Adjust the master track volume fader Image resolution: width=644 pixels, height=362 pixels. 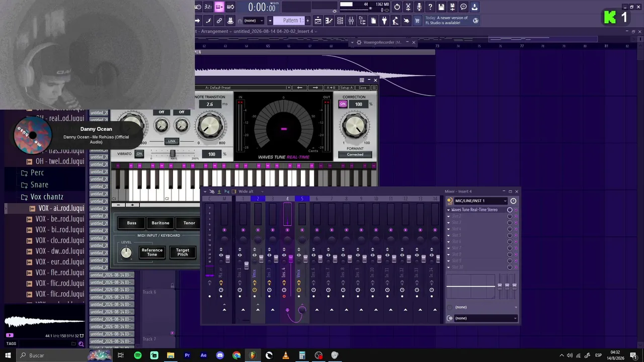click(227, 258)
